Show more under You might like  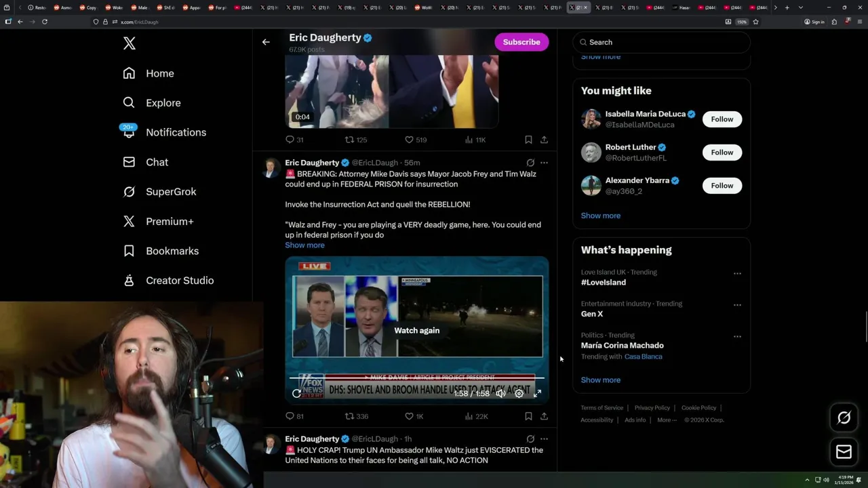click(x=601, y=216)
